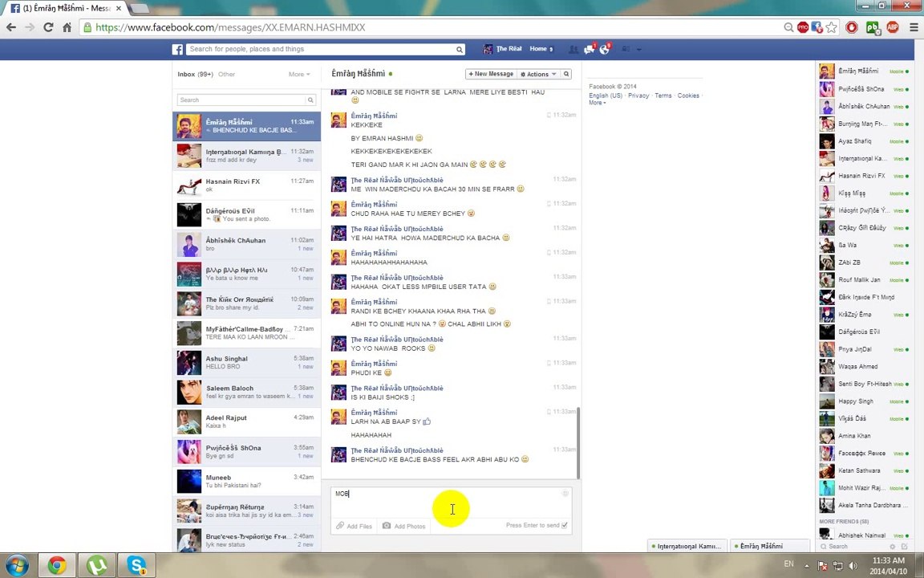Open the Home link in top bar
924x578 pixels.
[x=538, y=49]
